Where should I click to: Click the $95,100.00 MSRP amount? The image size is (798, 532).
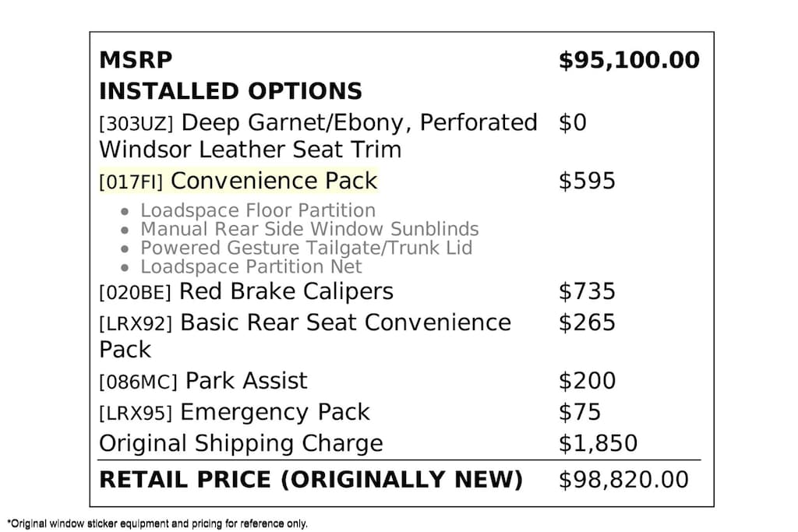pyautogui.click(x=628, y=60)
